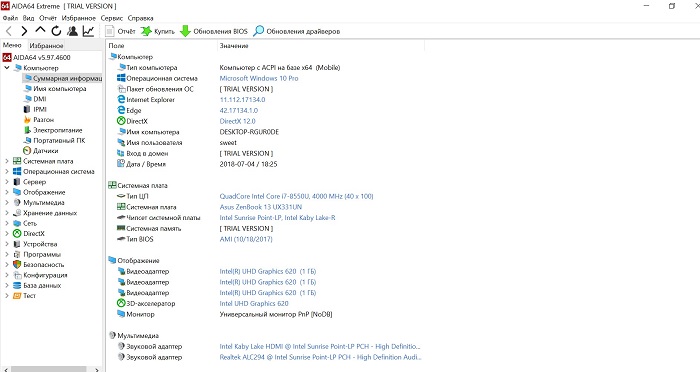Viewport: 700px width, 372px height.
Task: Open the Asus ZenBook 13 UX331UN link
Action: [x=261, y=207]
